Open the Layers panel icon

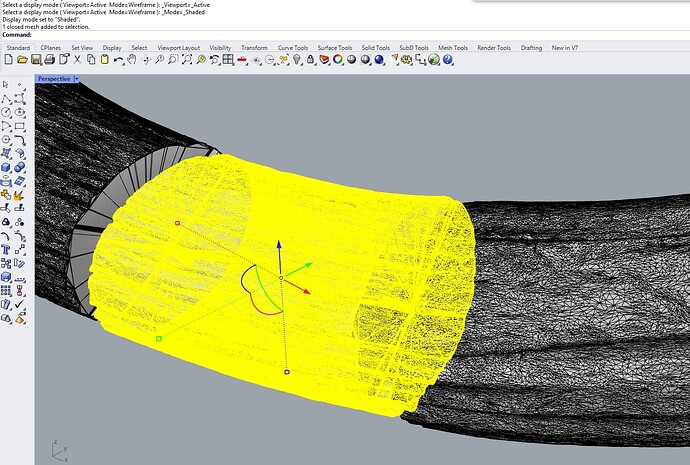(324, 59)
